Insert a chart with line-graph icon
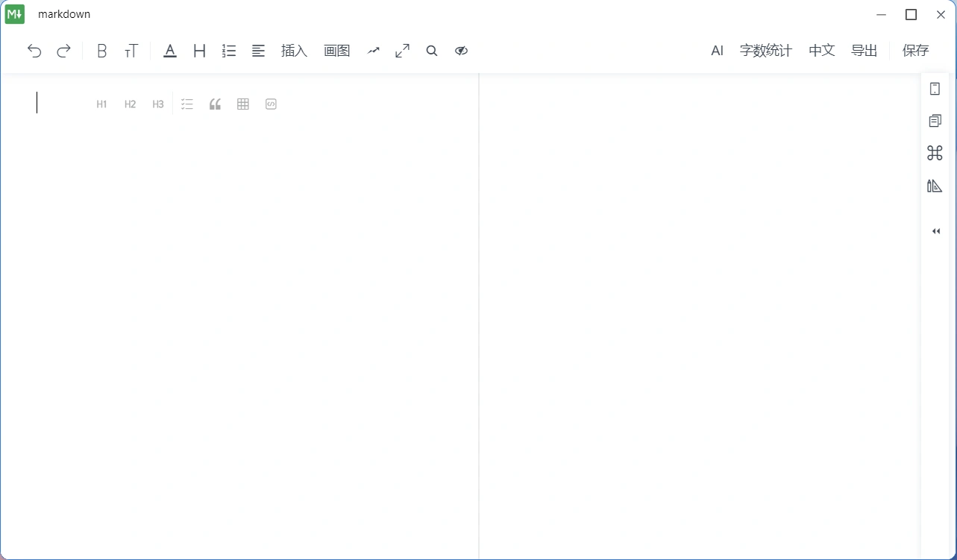The image size is (957, 560). [x=374, y=51]
